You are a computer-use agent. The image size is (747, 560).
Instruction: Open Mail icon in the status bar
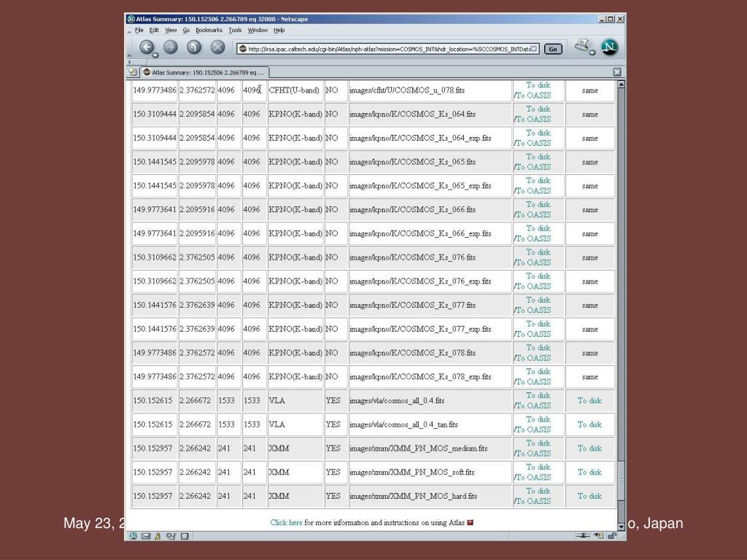pos(146,536)
